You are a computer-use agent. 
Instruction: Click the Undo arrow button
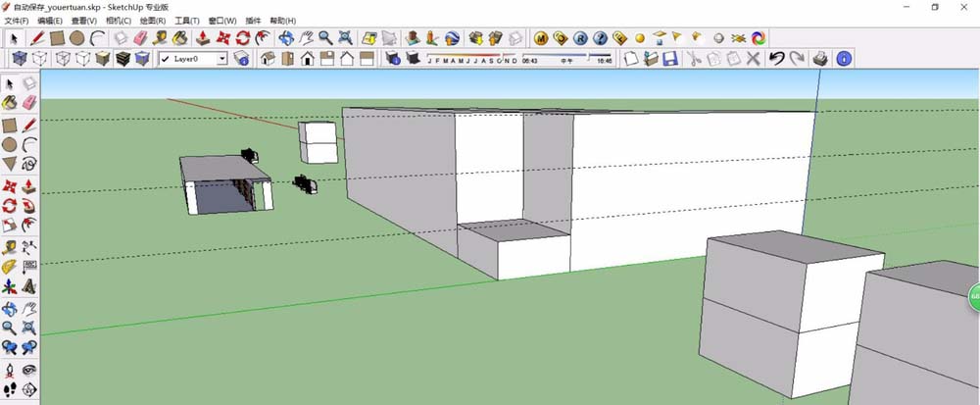coord(776,59)
